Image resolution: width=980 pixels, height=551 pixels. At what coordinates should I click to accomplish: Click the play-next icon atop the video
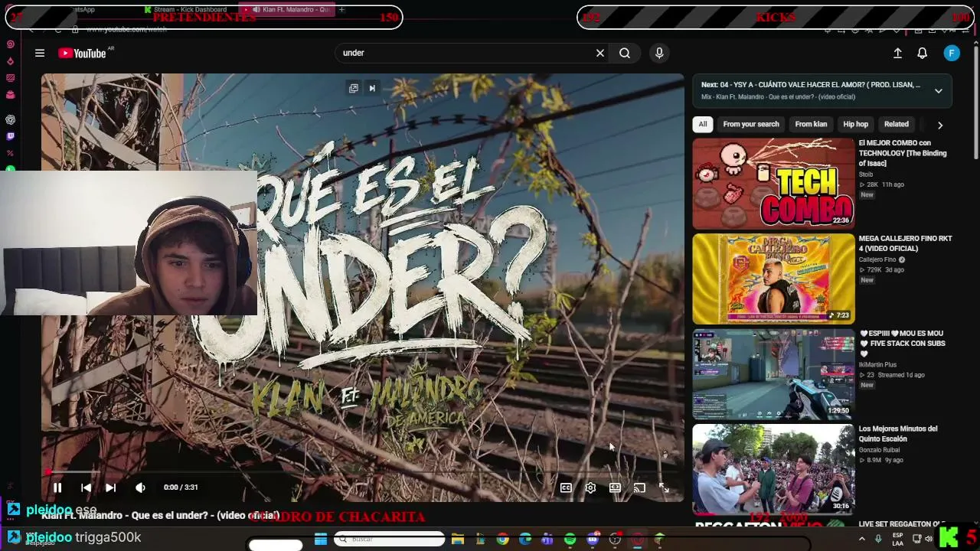pos(372,88)
